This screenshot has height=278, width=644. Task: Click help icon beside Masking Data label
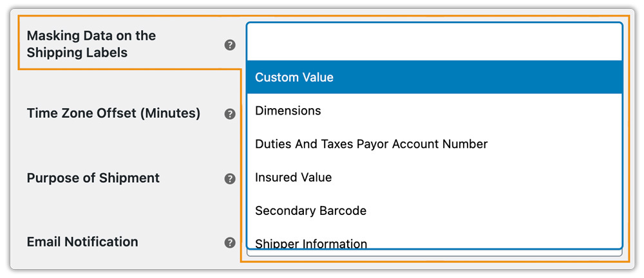(x=230, y=45)
